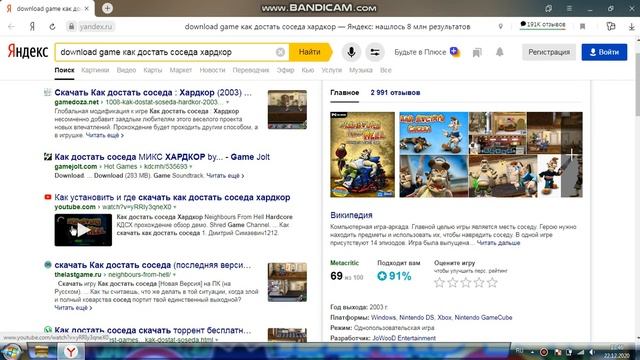
Task: Rate the game with the fifth star
Action: [x=492, y=282]
